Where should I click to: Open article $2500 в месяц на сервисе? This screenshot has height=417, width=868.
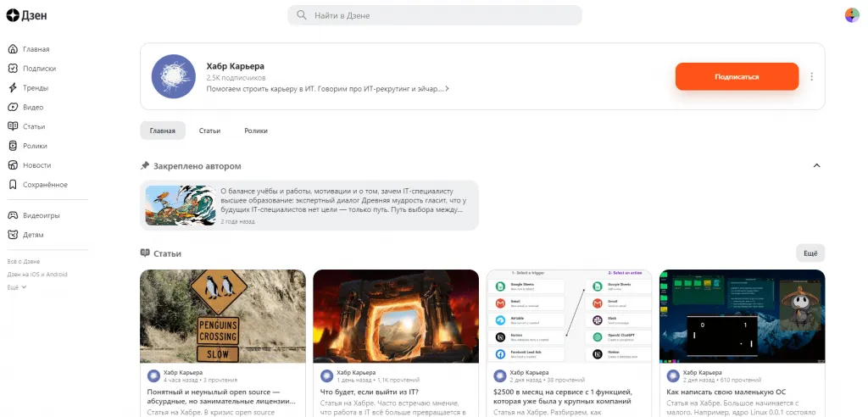(563, 396)
